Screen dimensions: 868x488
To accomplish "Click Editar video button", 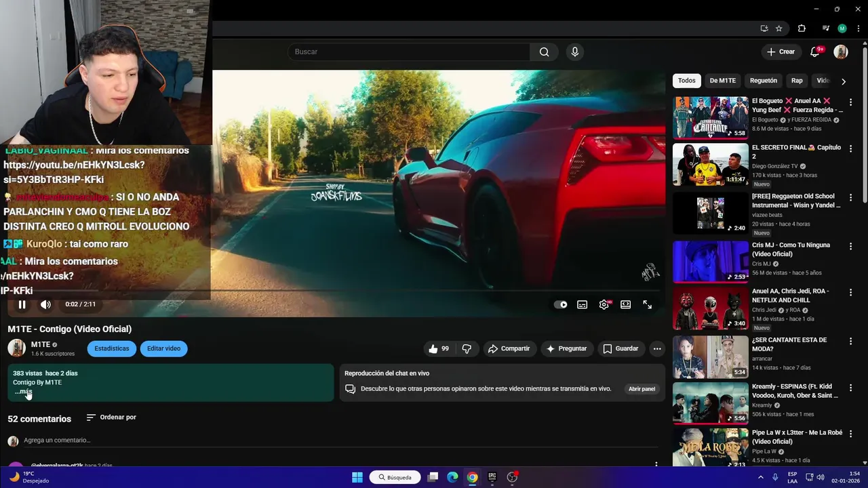I will [x=163, y=349].
